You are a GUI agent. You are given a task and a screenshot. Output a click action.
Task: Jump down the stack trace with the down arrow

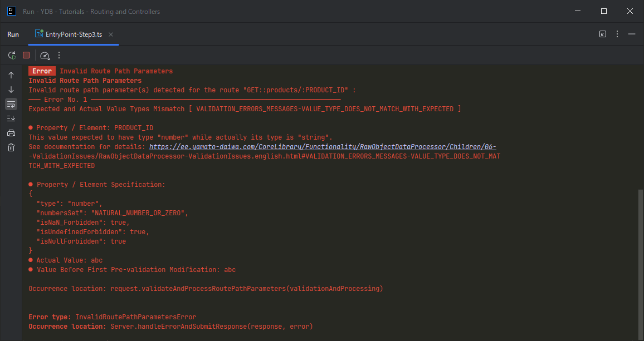[11, 90]
